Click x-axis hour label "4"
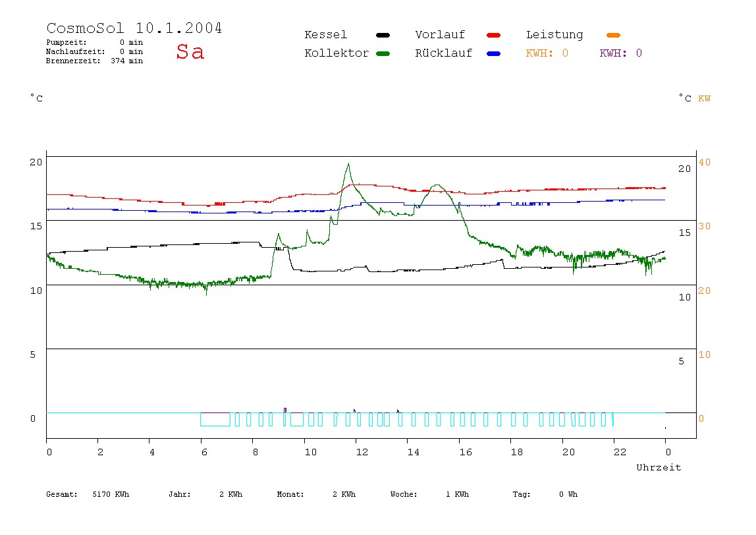The height and width of the screenshot is (535, 756). (152, 452)
